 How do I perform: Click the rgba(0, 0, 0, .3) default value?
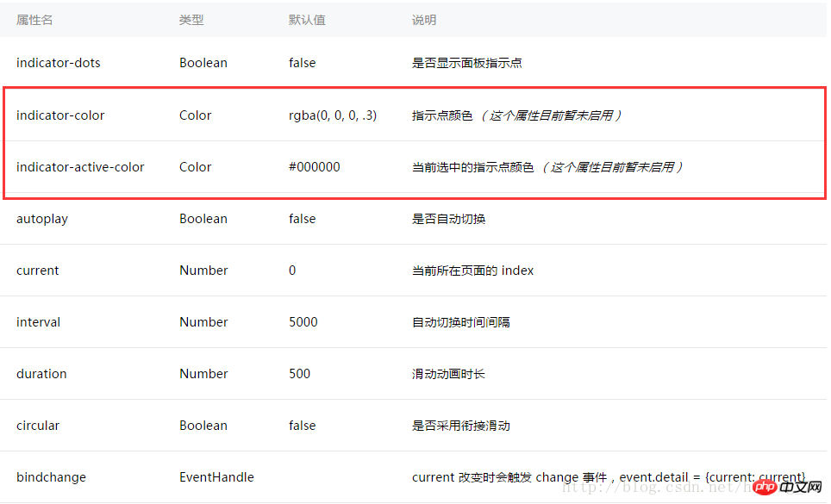click(x=333, y=115)
